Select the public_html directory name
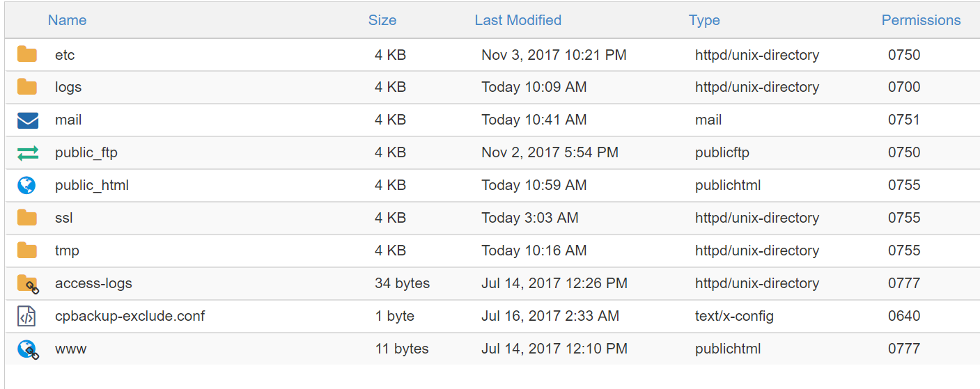The image size is (980, 389). [92, 185]
